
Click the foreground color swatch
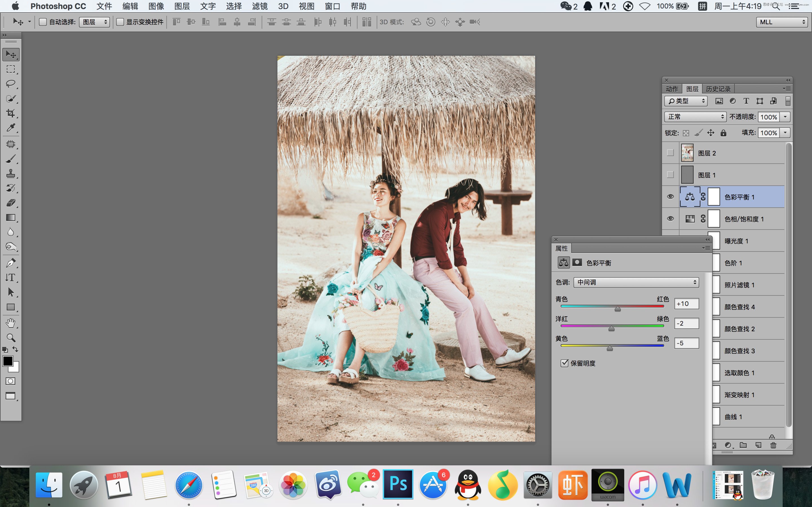(x=8, y=361)
